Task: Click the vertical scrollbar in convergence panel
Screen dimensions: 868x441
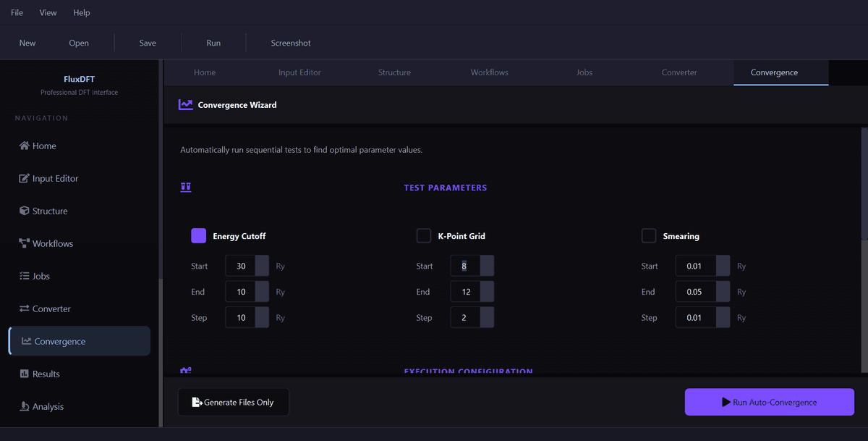Action: [x=864, y=188]
